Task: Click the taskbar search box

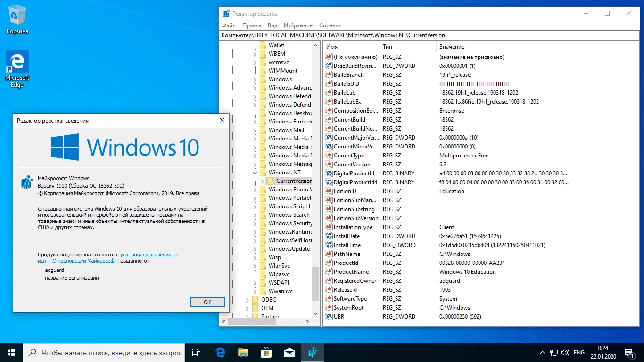Action: click(104, 352)
